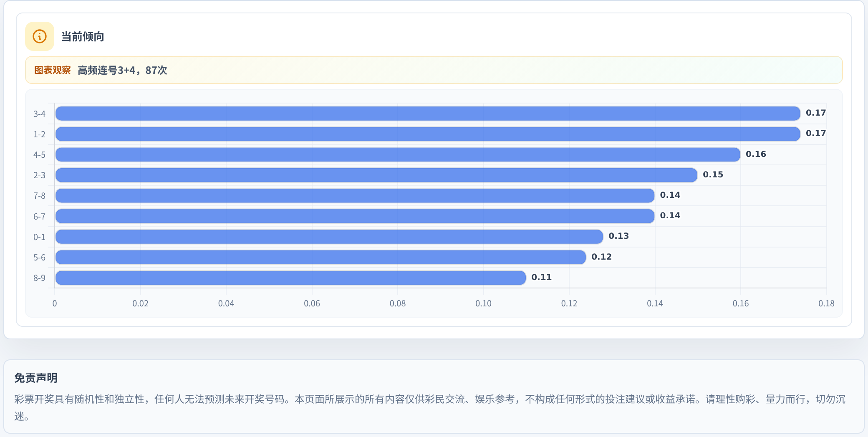Click the 0.02 x-axis tick label
The height and width of the screenshot is (437, 868).
point(140,303)
